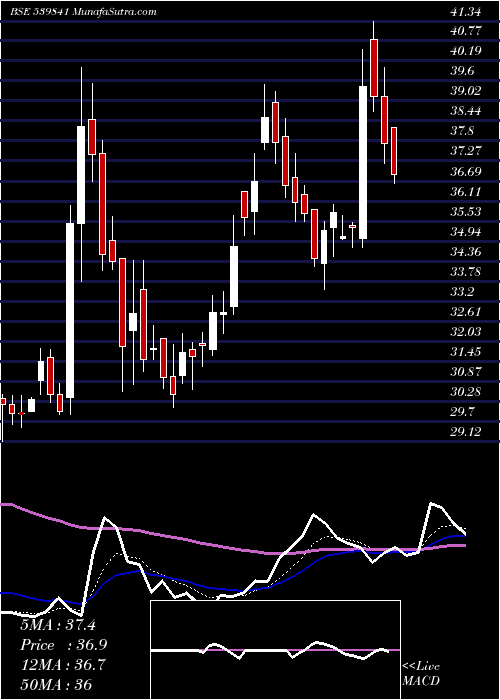This screenshot has height=700, width=500.
Task: Select the 37.27 price axis label
Action: coord(466,151)
